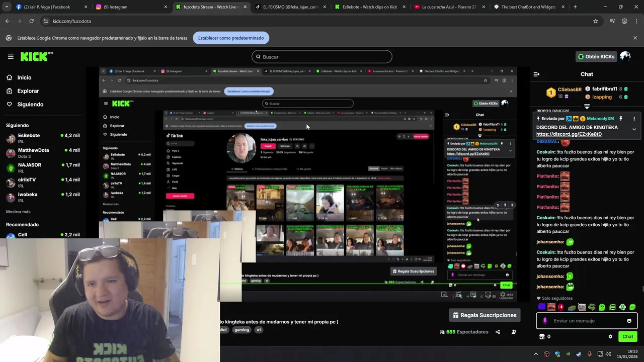Switch to The best ChatBot tab
Screen dimensions: 644x362
pyautogui.click(x=528, y=7)
